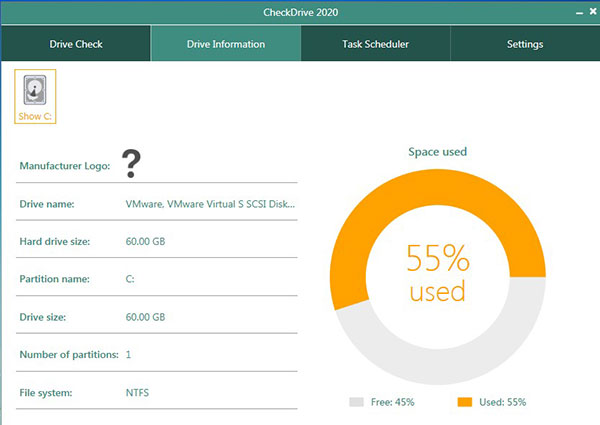Click the CheckDrive 2020 title bar text
Image resolution: width=600 pixels, height=425 pixels.
coord(300,12)
